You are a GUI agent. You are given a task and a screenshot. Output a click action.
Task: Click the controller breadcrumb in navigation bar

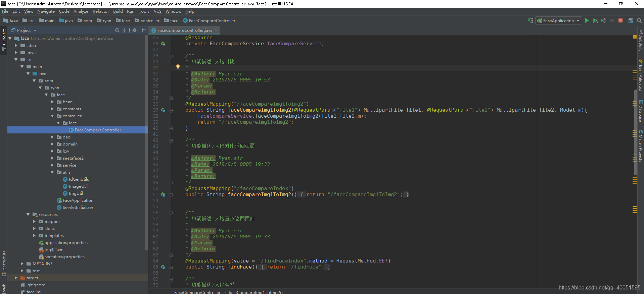click(147, 20)
